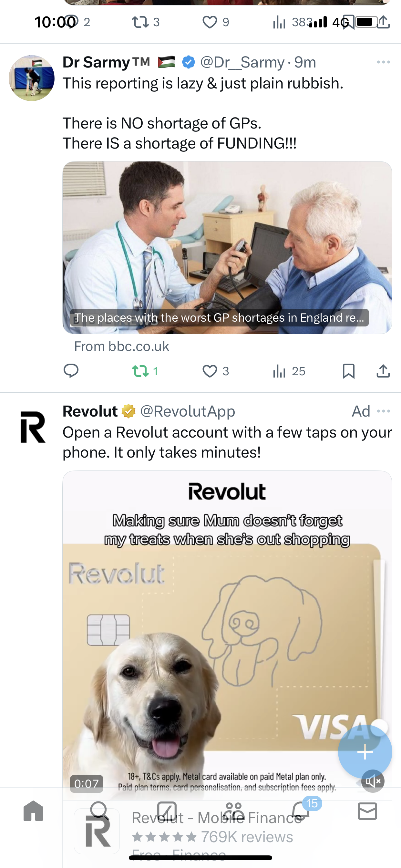Open the BBC GP shortages article

click(227, 248)
